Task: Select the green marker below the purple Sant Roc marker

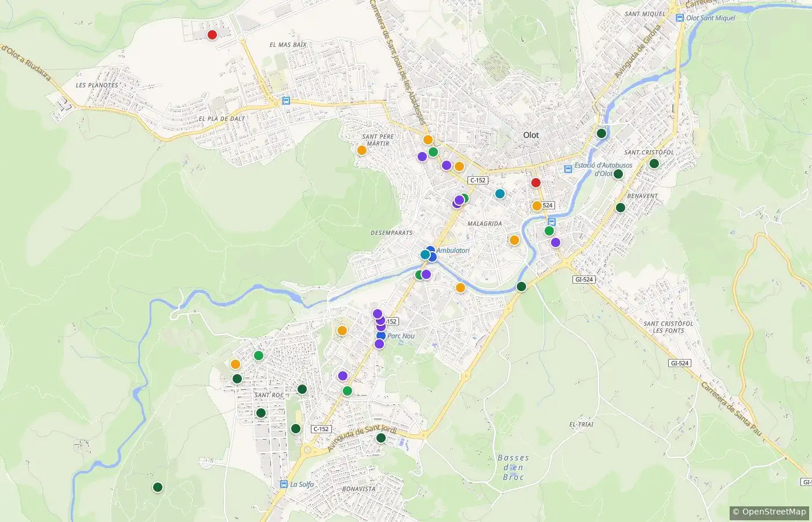Action: point(347,391)
